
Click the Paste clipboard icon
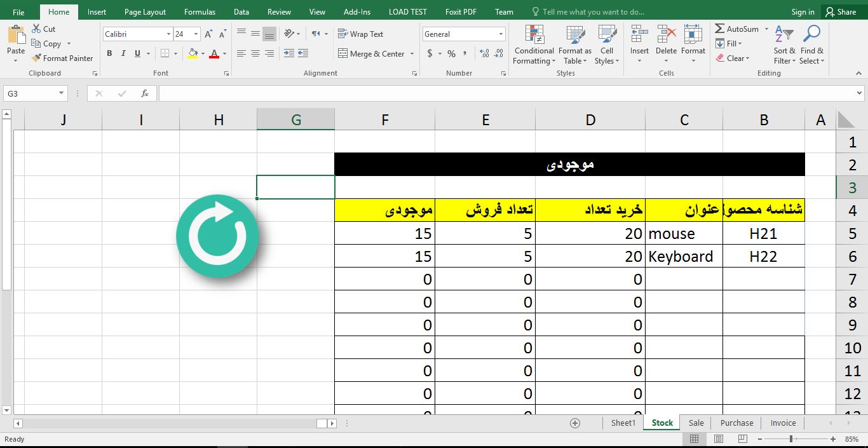(x=16, y=35)
